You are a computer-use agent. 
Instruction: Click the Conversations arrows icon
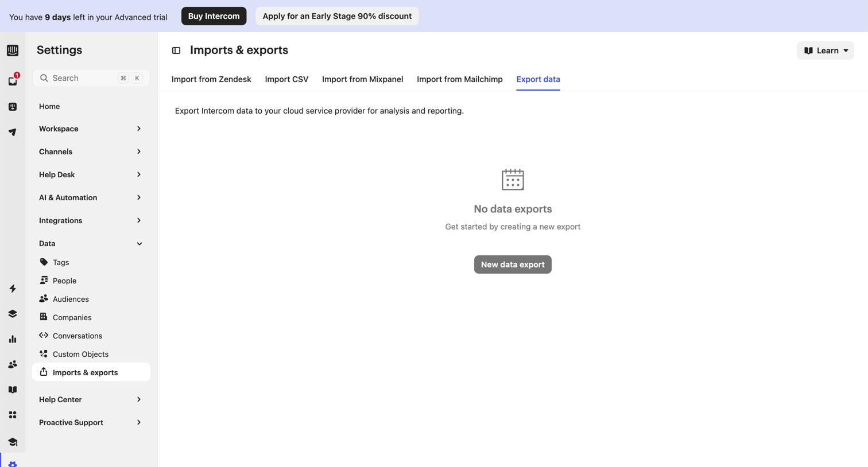tap(44, 336)
